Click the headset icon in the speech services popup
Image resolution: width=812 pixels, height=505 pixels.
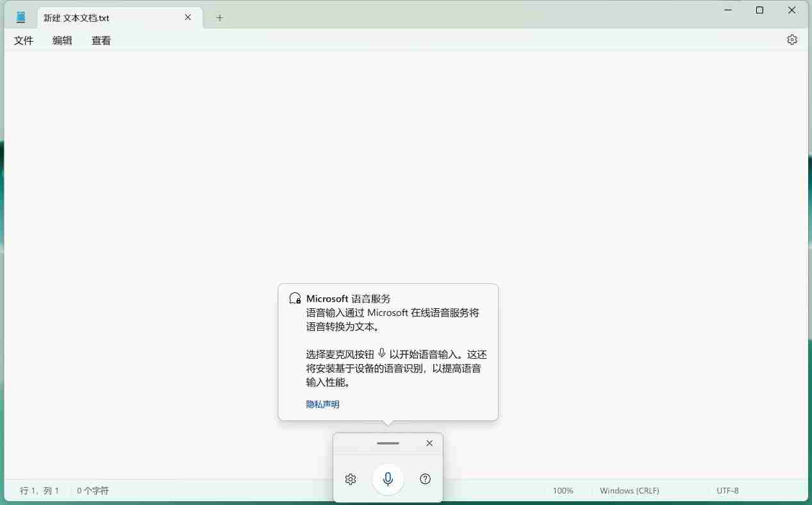tap(294, 297)
